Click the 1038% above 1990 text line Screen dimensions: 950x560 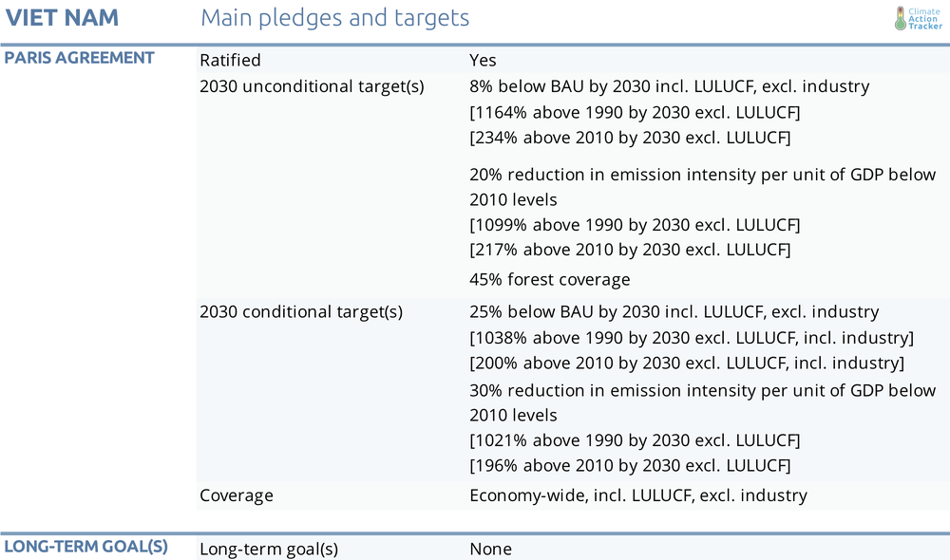tap(692, 338)
